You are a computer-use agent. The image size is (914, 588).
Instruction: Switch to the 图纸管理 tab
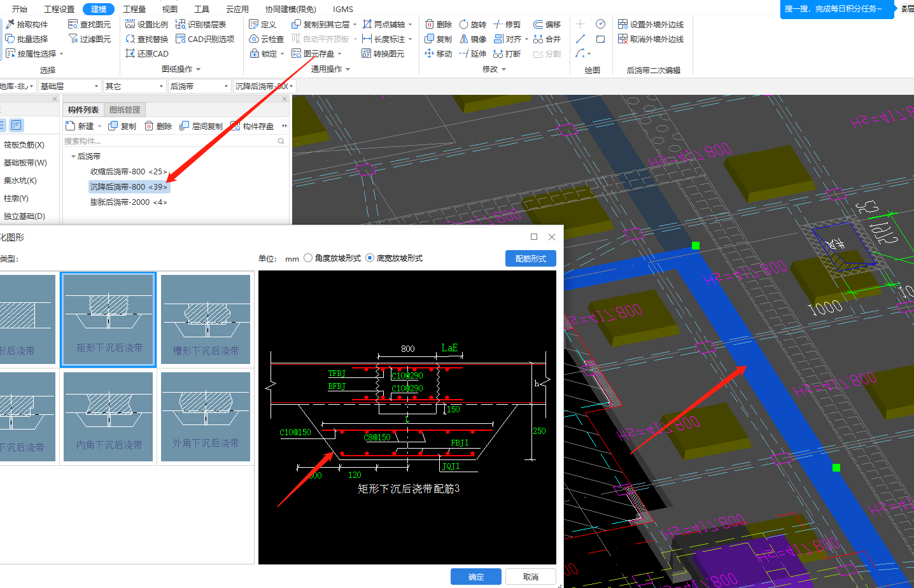tap(125, 109)
